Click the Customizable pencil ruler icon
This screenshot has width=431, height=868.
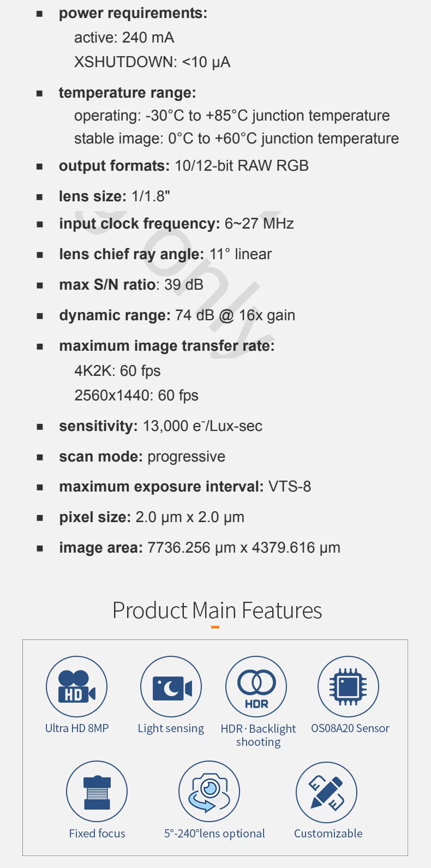(327, 792)
